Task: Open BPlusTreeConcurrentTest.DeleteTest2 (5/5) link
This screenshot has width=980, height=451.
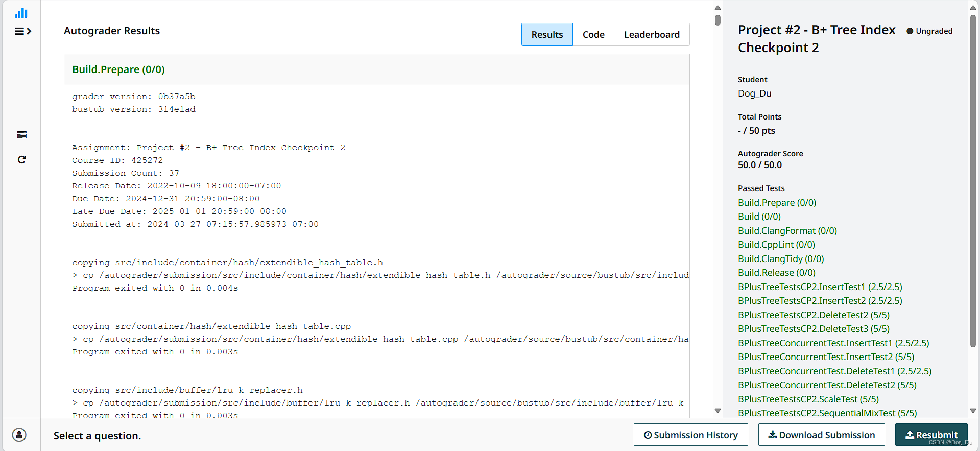Action: coord(827,385)
